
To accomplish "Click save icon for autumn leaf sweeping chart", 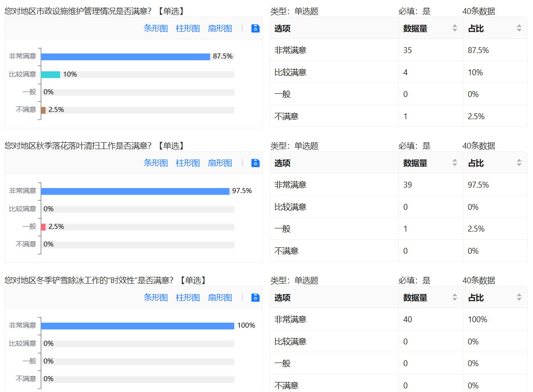I will pyautogui.click(x=256, y=163).
